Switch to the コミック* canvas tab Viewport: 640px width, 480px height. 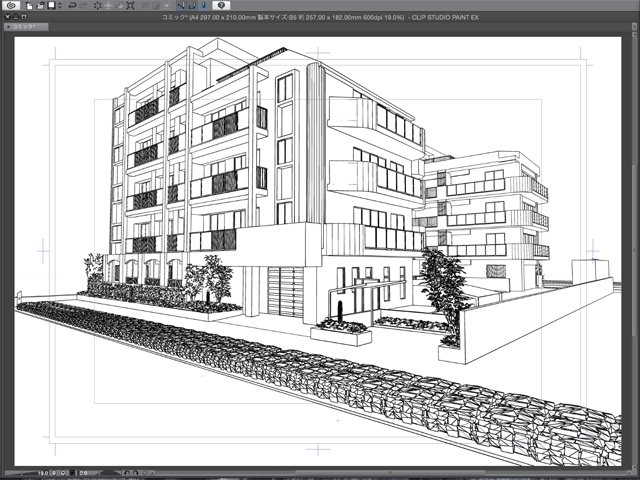click(26, 27)
